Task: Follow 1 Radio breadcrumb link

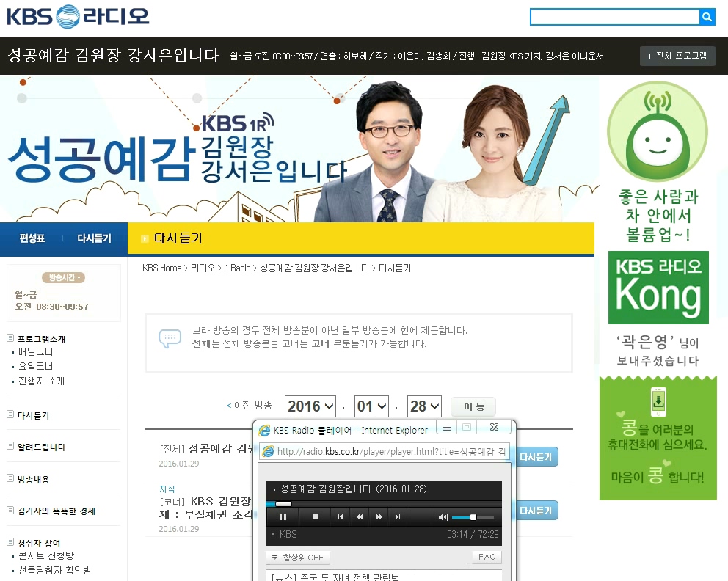Action: point(237,268)
